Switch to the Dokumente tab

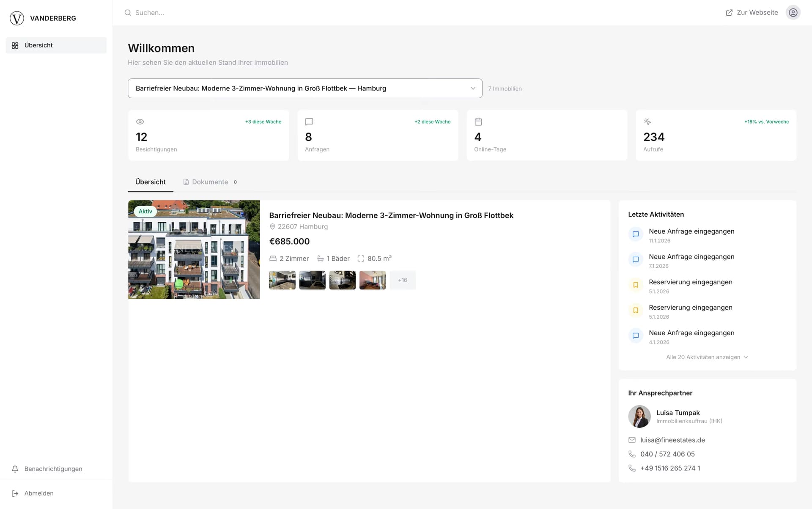210,182
